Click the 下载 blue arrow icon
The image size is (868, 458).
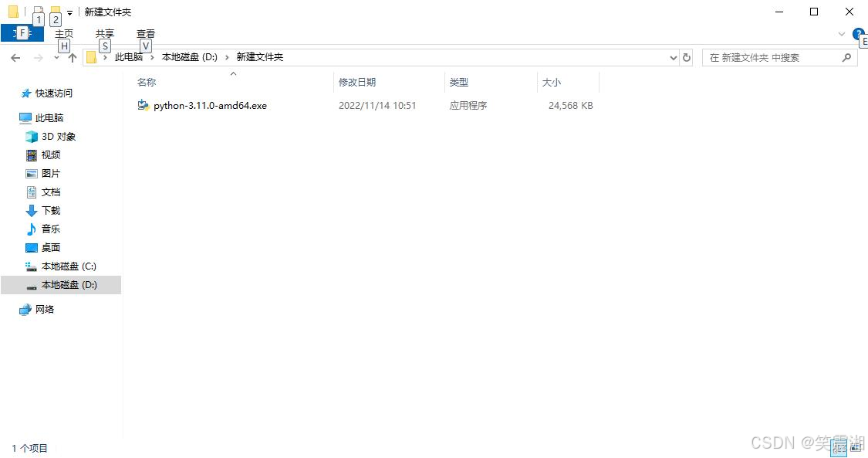click(x=32, y=210)
